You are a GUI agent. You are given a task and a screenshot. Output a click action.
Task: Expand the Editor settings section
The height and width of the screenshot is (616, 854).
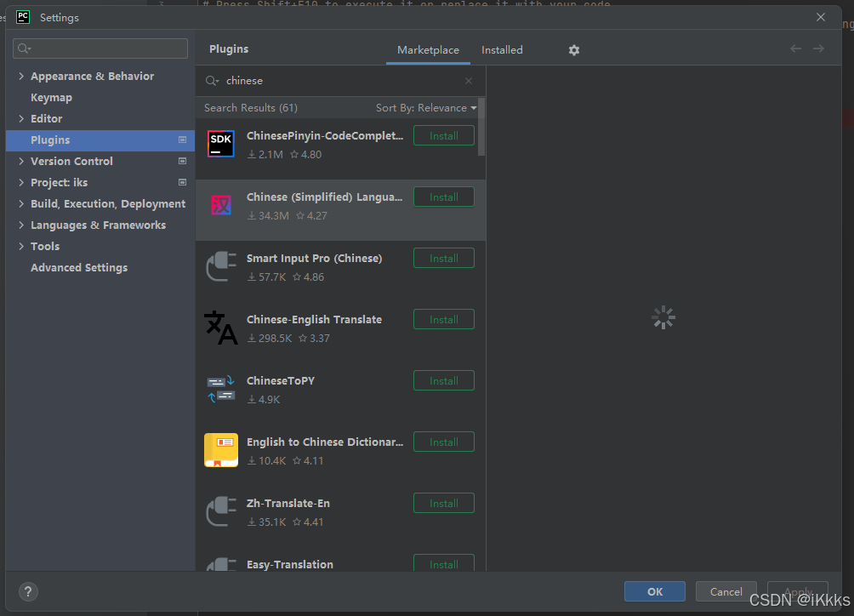21,119
